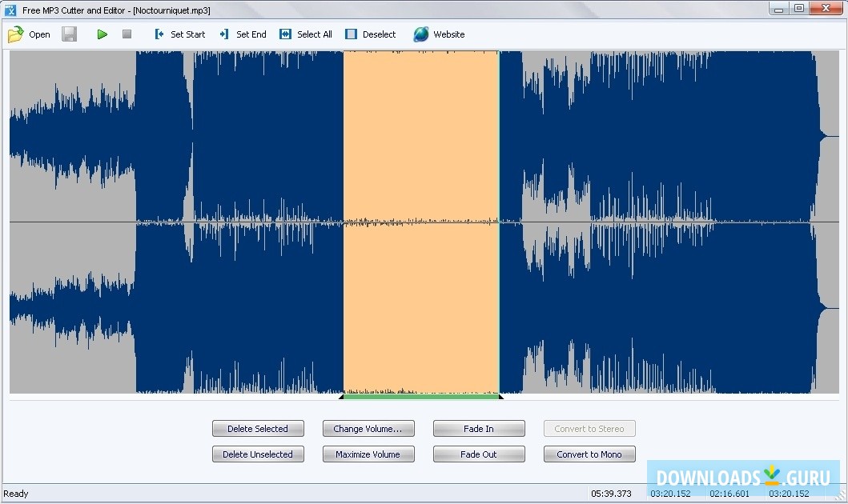848x504 pixels.
Task: Click the Deselect toolbar icon
Action: [351, 34]
